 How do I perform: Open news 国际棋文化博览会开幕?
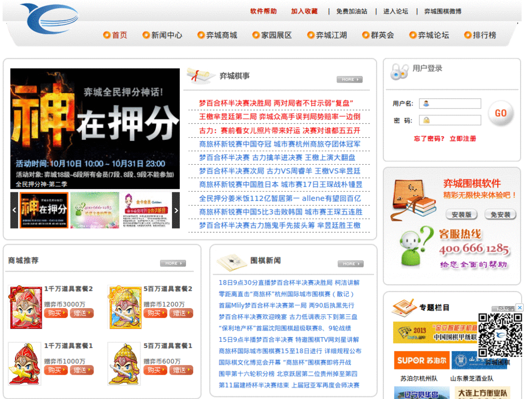tap(285, 362)
